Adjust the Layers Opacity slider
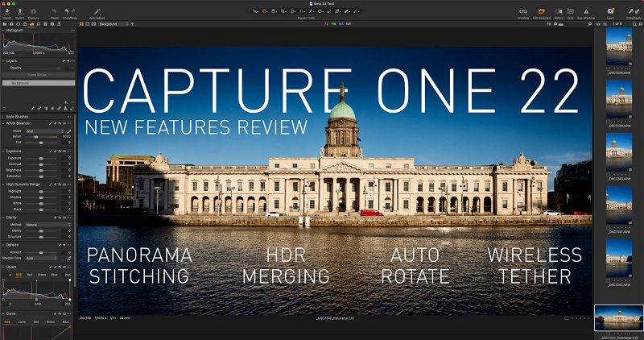The width and height of the screenshot is (644, 340). point(43,68)
